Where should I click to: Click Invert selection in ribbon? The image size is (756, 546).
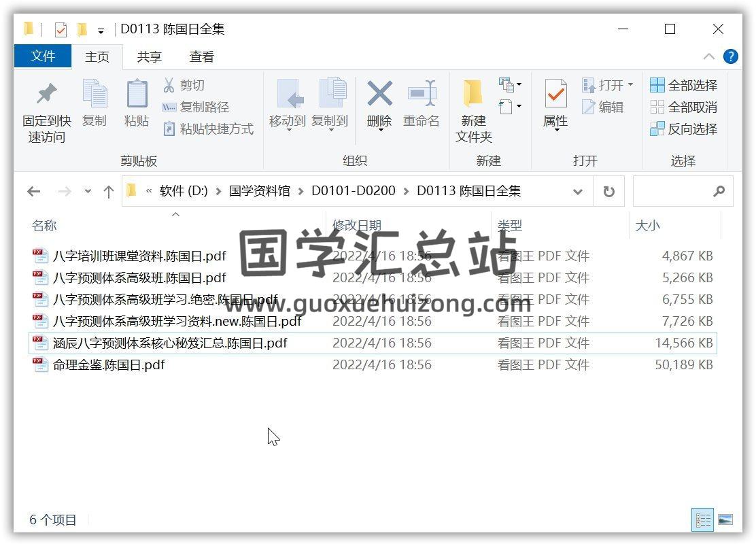(683, 129)
